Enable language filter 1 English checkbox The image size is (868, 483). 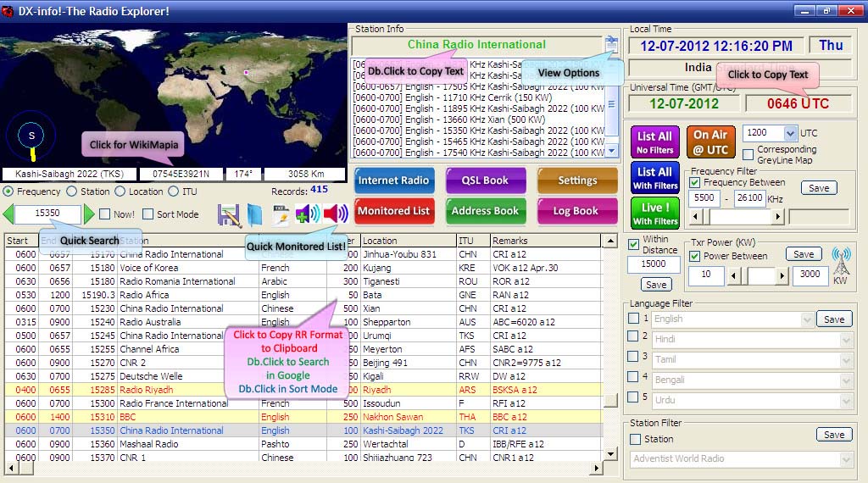click(634, 318)
